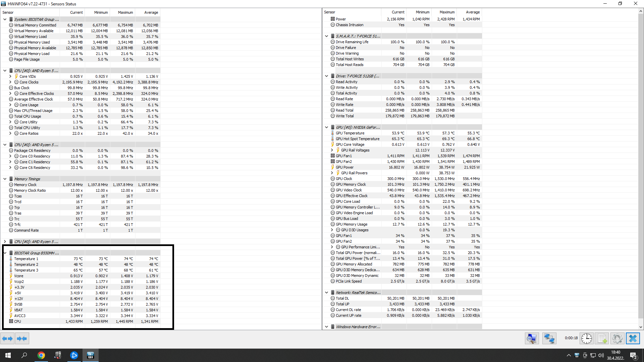The height and width of the screenshot is (362, 644).
Task: Open the remote network monitors icon
Action: [549, 339]
